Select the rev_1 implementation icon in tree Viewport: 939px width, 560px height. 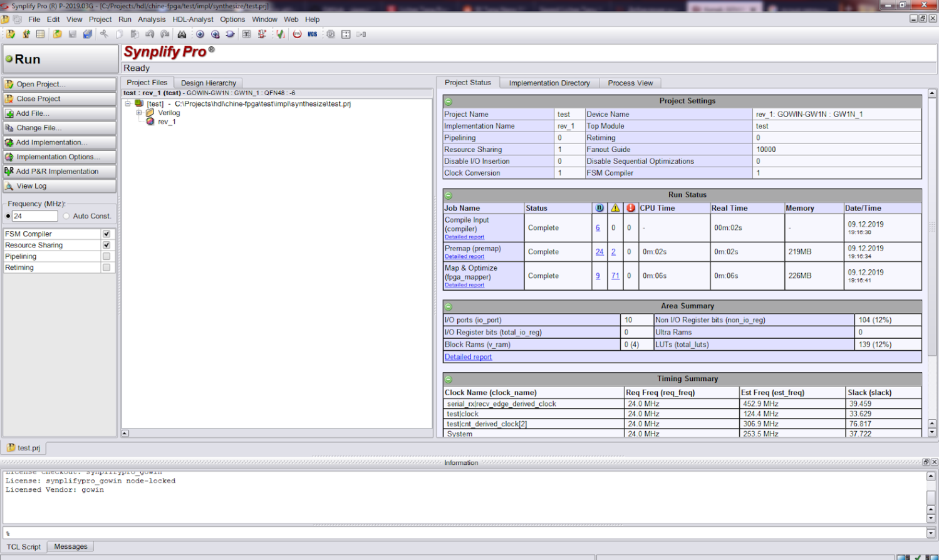coord(150,122)
